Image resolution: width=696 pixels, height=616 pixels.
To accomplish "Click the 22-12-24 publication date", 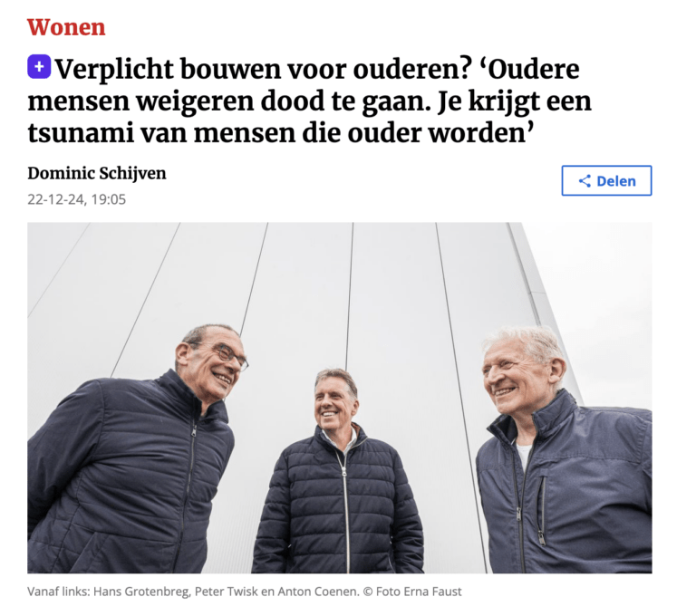I will 56,199.
